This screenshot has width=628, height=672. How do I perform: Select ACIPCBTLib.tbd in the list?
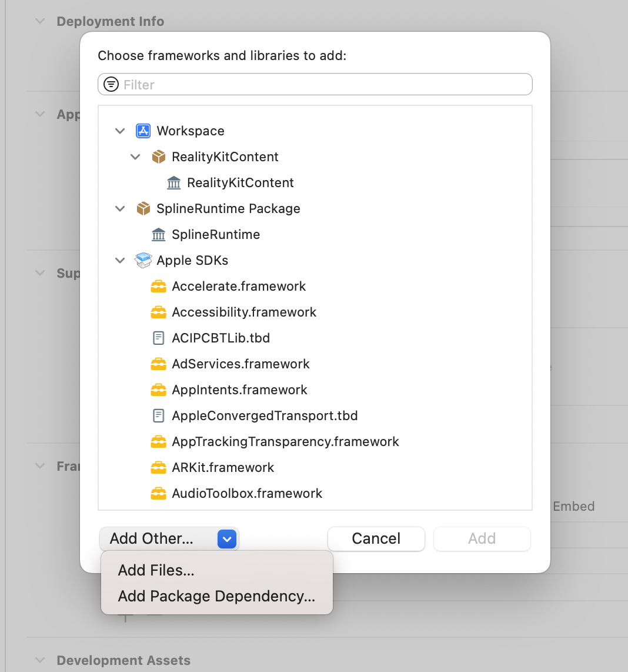[x=315, y=338]
